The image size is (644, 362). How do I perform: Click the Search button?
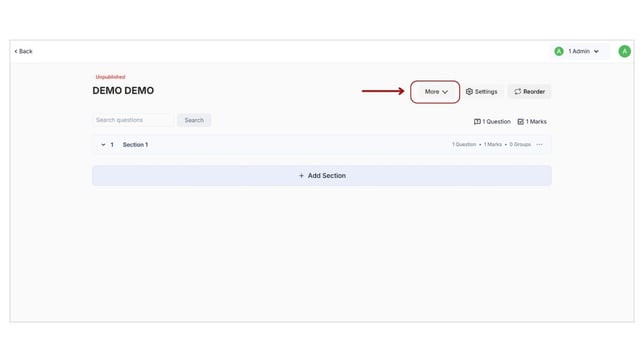(x=194, y=120)
